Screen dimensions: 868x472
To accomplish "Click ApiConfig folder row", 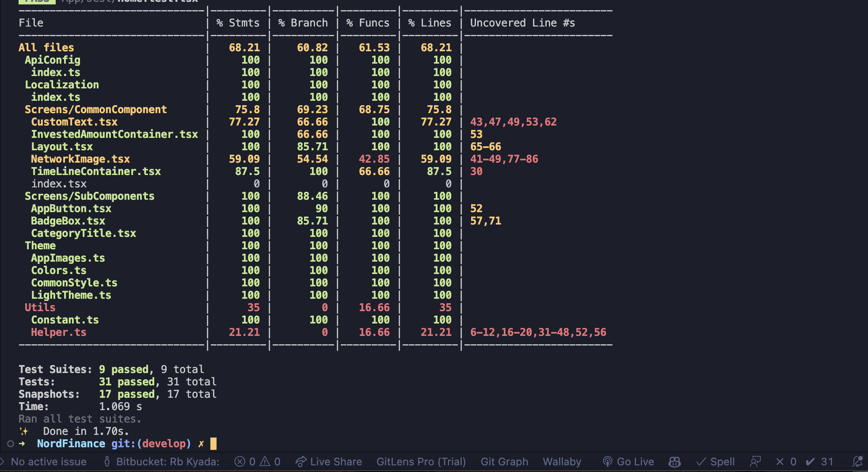I will point(53,60).
